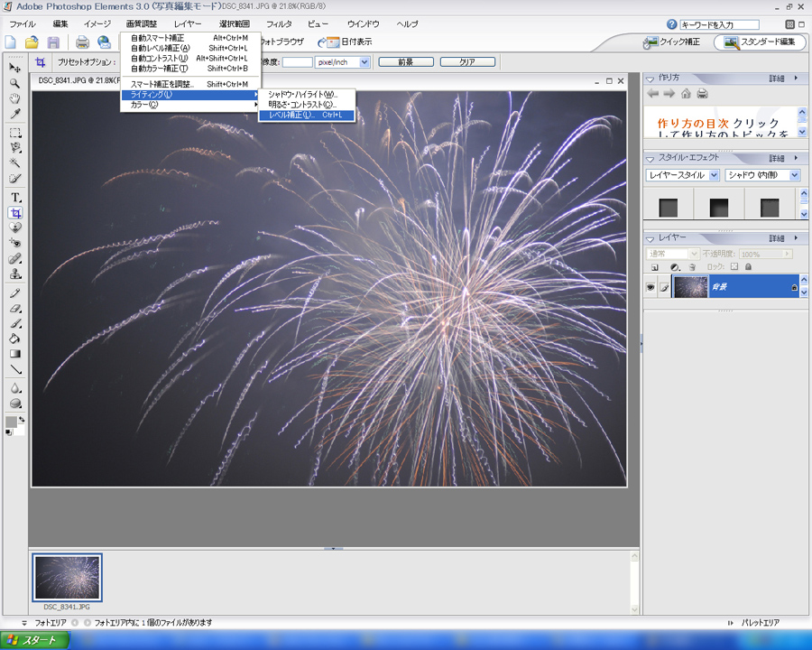Click the Print icon in the toolbar
This screenshot has width=812, height=650.
click(82, 42)
